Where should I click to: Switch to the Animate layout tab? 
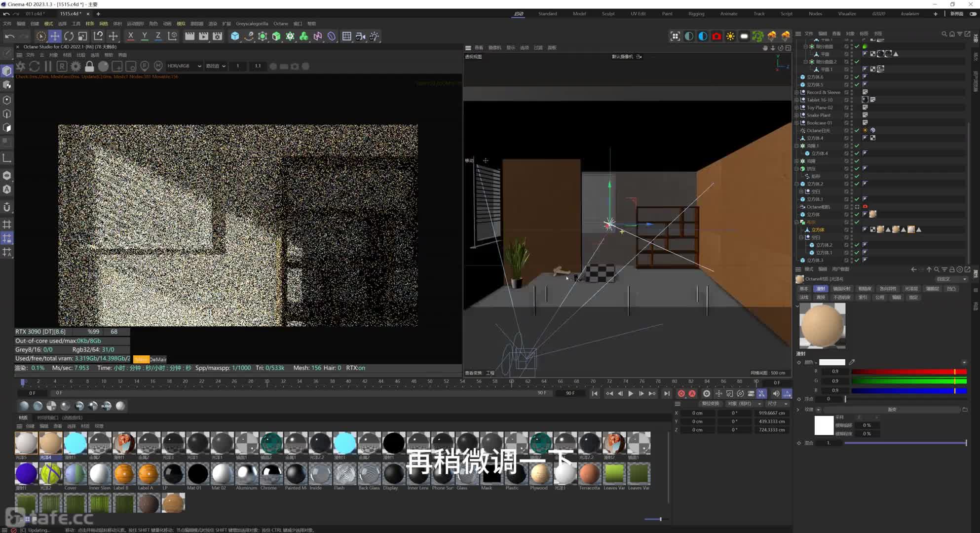[x=729, y=14]
